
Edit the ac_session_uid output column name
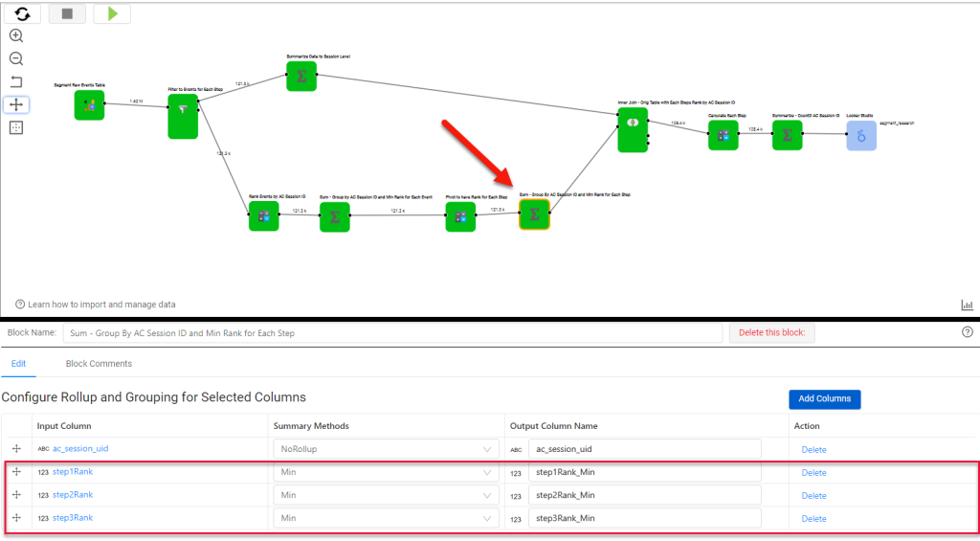point(644,449)
